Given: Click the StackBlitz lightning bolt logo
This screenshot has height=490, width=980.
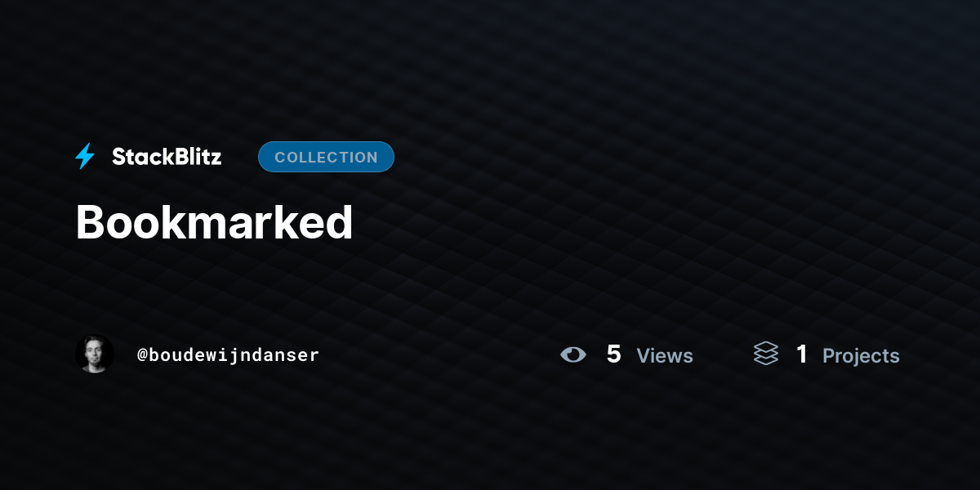Looking at the screenshot, I should pos(85,157).
